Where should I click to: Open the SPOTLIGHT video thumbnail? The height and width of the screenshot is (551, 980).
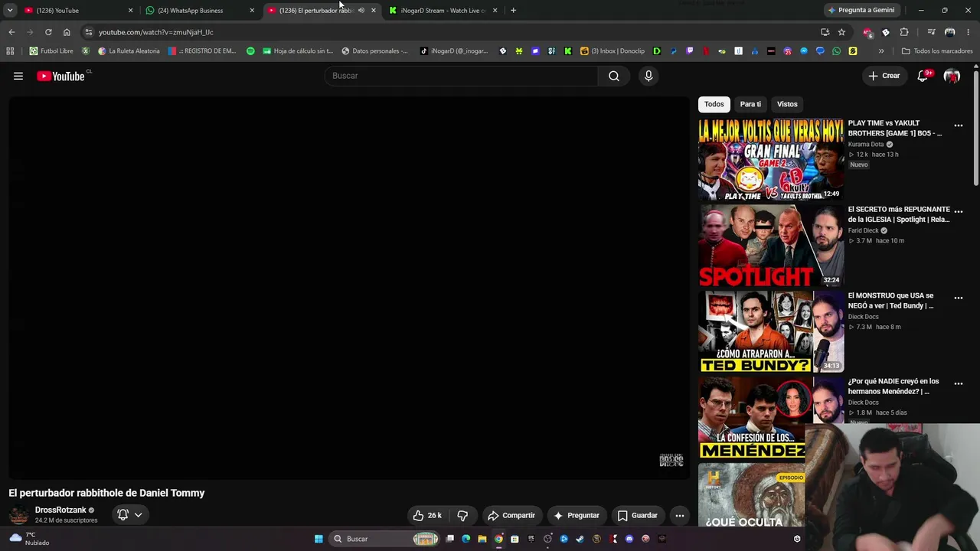click(x=771, y=246)
